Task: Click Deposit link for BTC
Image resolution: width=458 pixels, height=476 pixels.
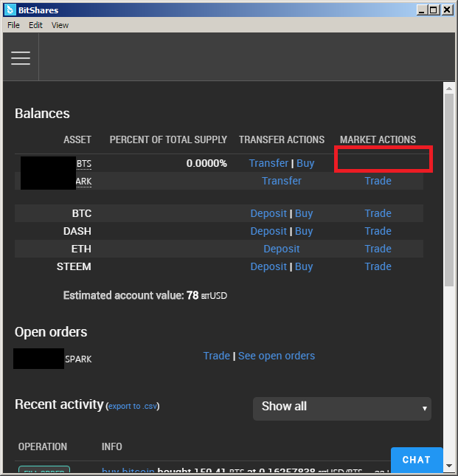Action: pos(268,213)
